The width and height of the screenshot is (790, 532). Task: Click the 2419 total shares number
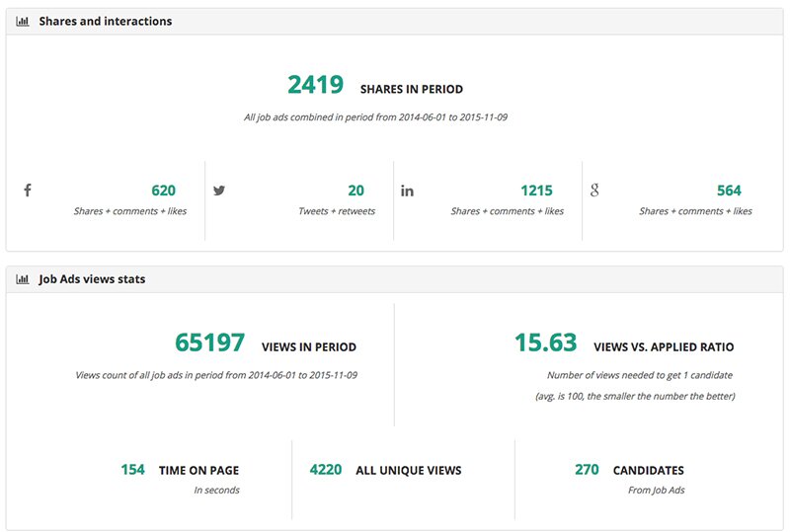click(315, 86)
